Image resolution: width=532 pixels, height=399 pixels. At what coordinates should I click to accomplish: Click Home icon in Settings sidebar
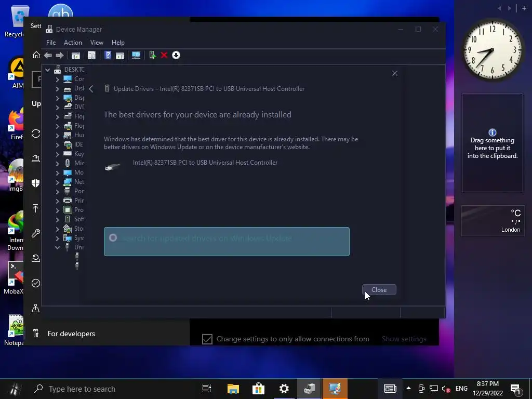36,55
